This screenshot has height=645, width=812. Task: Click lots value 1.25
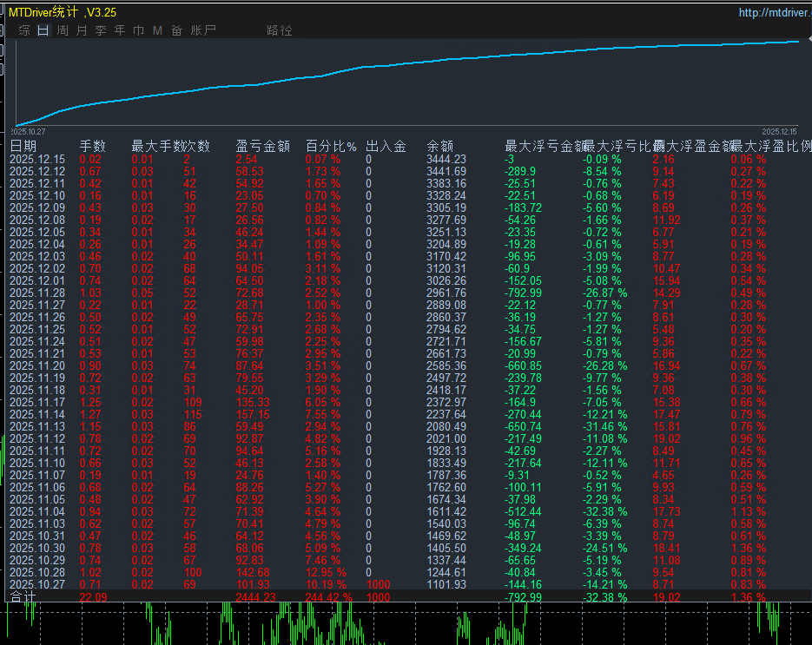point(90,403)
